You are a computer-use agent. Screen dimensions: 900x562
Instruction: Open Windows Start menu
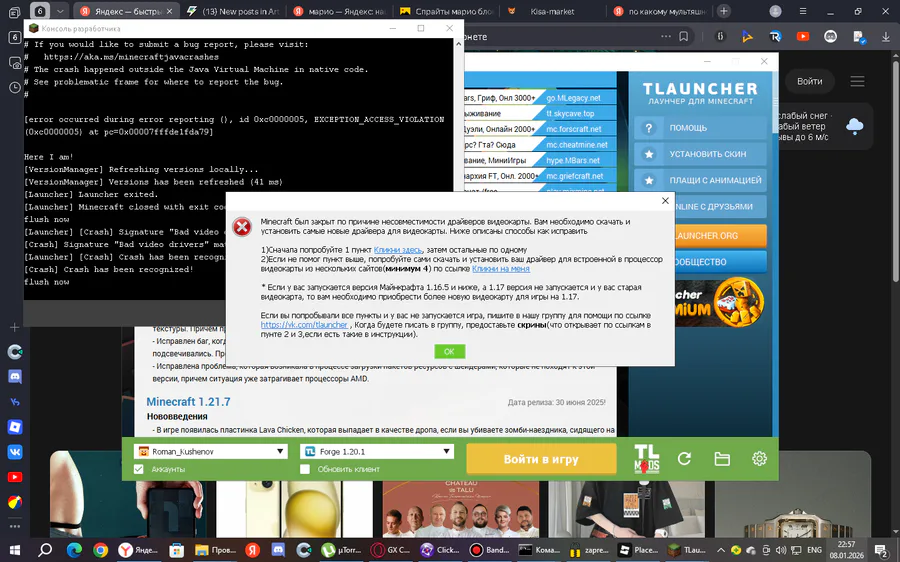coord(14,550)
